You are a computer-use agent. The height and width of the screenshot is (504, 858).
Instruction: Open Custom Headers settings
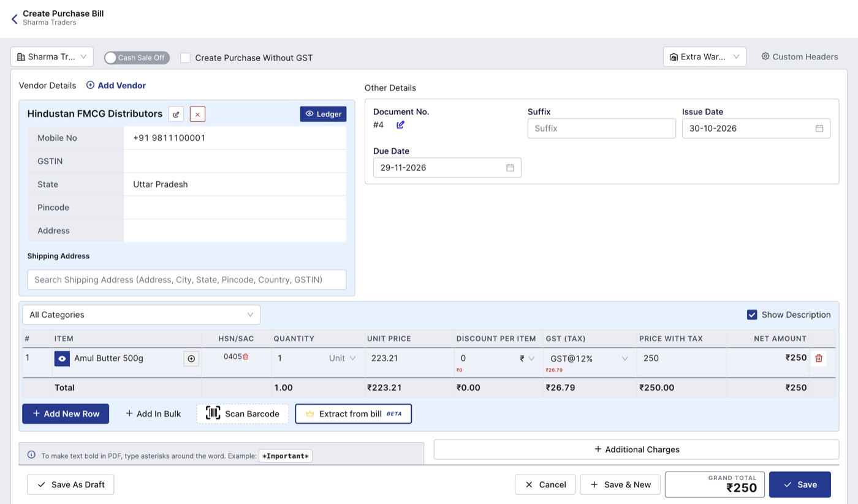pos(800,56)
